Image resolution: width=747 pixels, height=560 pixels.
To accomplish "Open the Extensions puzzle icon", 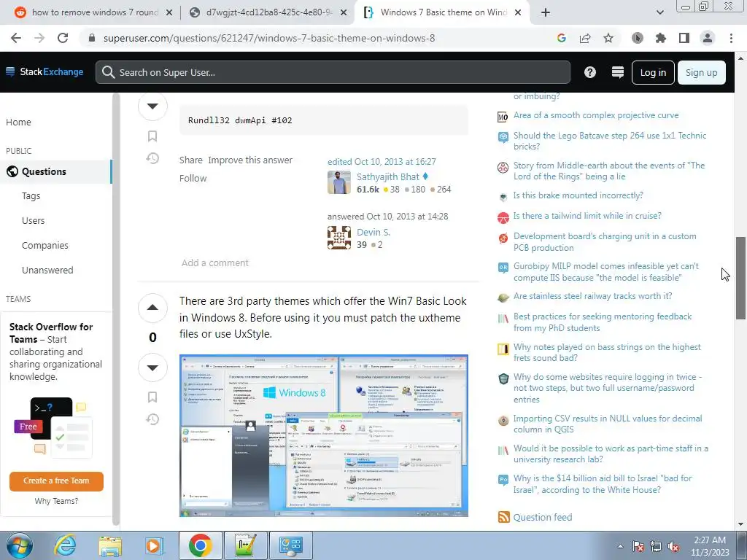I will tap(661, 38).
